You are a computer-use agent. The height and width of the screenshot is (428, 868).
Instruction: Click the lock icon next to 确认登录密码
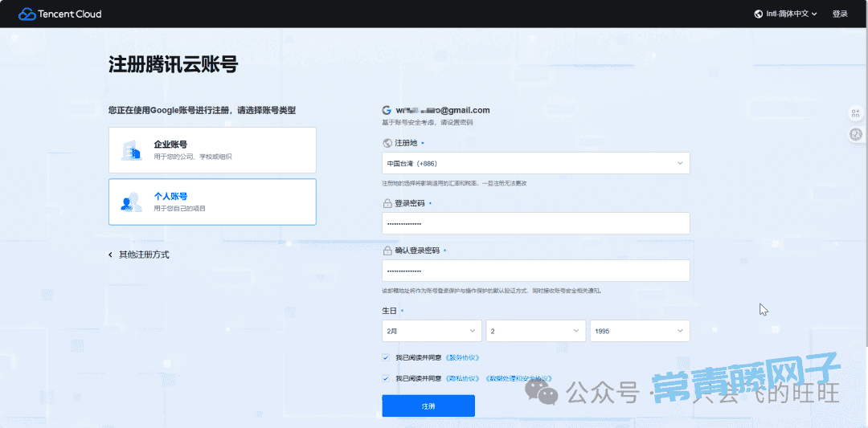point(387,251)
